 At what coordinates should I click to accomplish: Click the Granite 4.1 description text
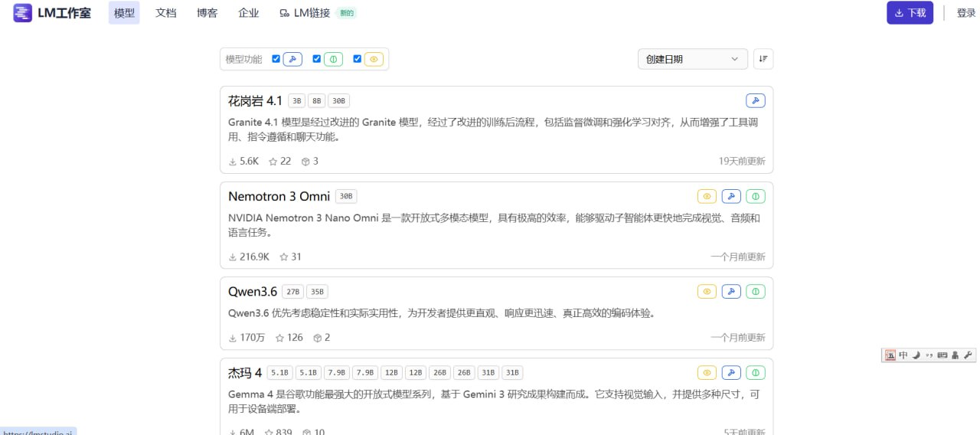493,129
